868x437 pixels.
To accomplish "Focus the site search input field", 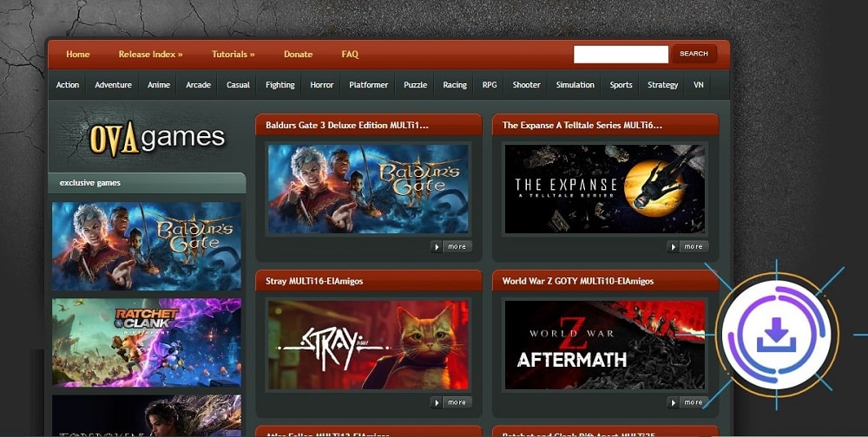I will coord(621,55).
